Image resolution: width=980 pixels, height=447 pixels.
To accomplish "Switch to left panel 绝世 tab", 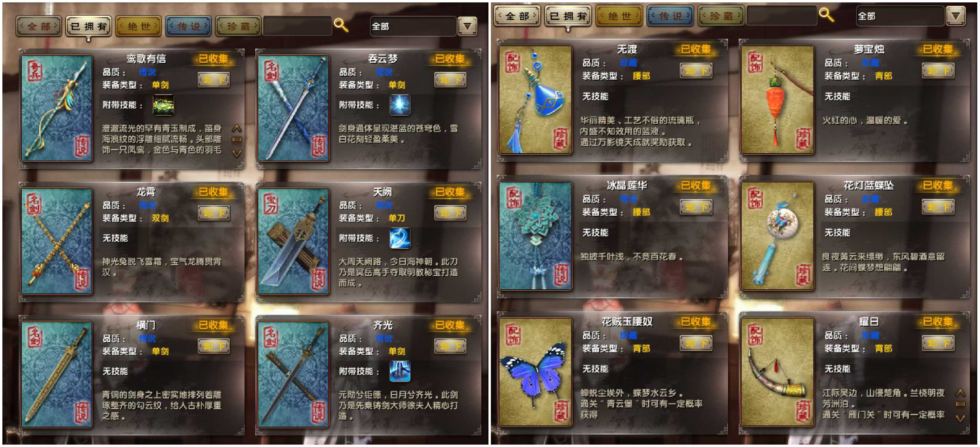I will coord(138,26).
